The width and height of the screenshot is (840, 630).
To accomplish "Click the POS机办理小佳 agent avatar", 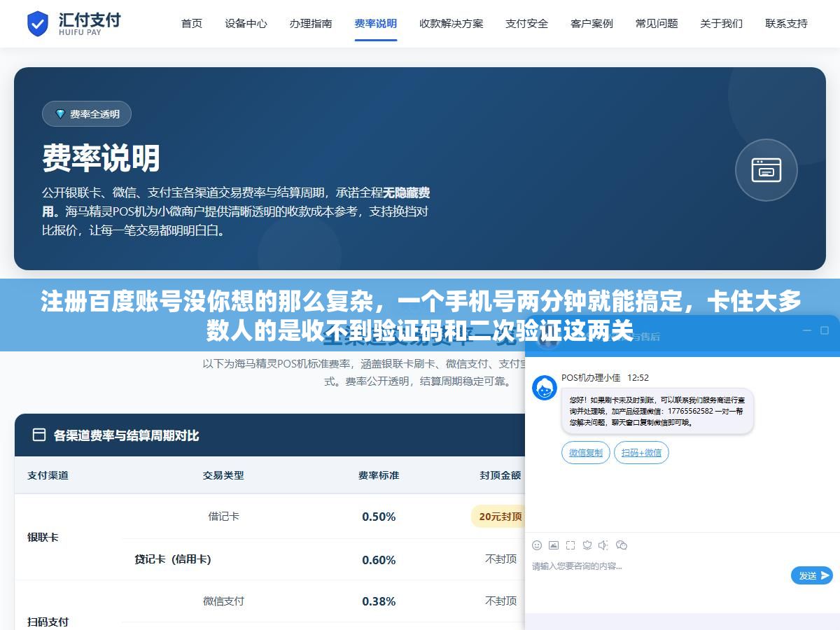I will point(545,388).
